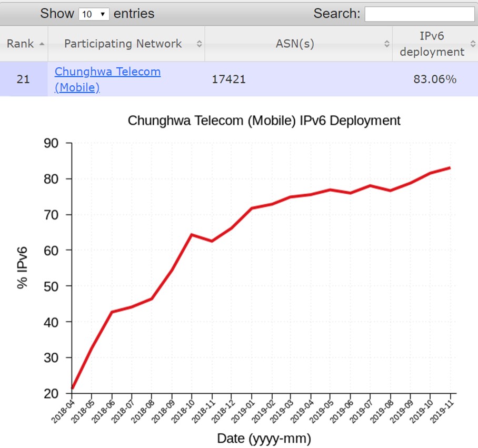The height and width of the screenshot is (448, 478).
Task: Click the "Search:" label text
Action: [337, 14]
